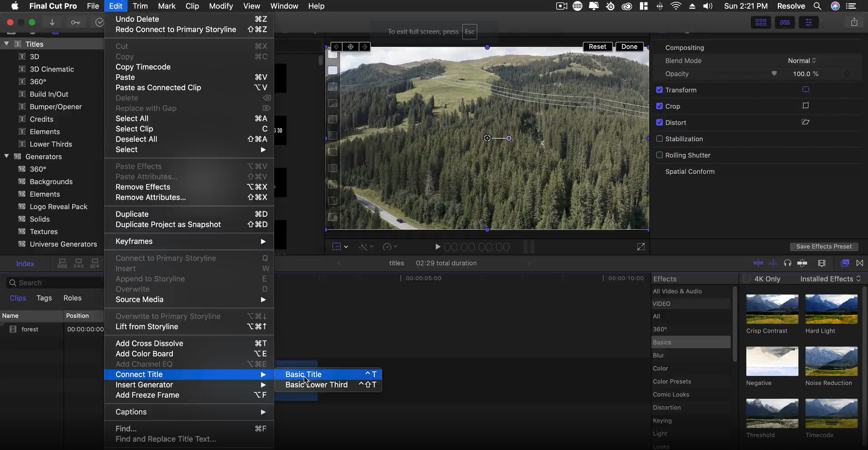
Task: Toggle the inspector sliders icon
Action: coord(809,22)
